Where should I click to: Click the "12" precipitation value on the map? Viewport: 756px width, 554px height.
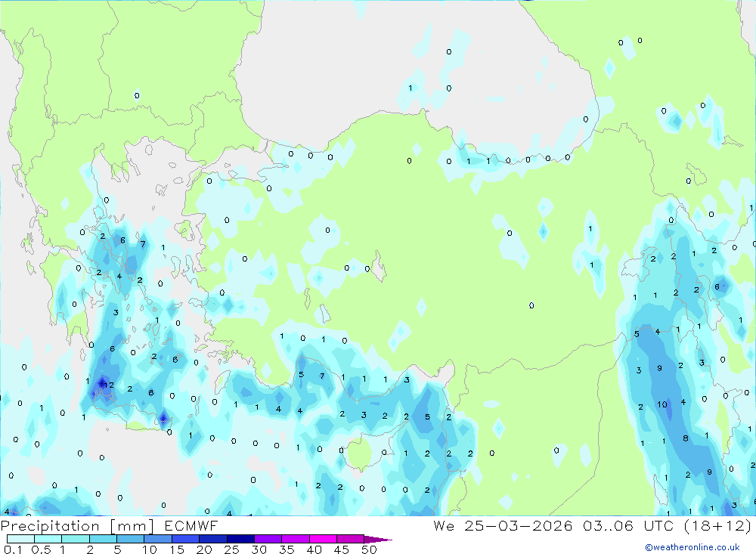109,385
